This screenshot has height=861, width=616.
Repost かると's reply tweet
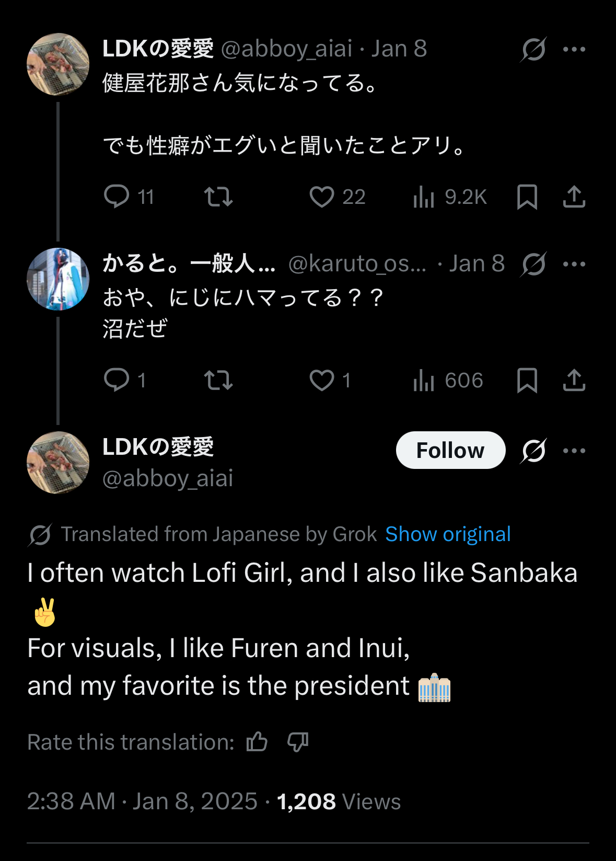pos(218,380)
